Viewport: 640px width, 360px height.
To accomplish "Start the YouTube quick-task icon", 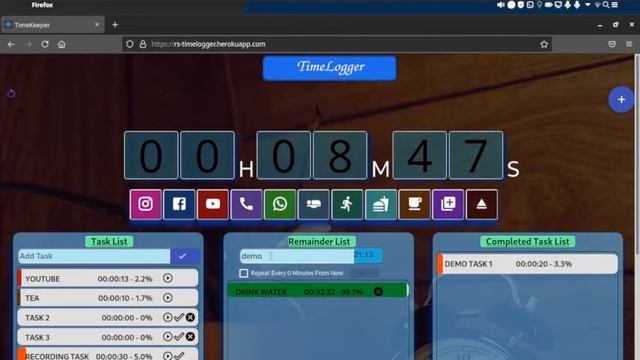I will click(x=213, y=204).
